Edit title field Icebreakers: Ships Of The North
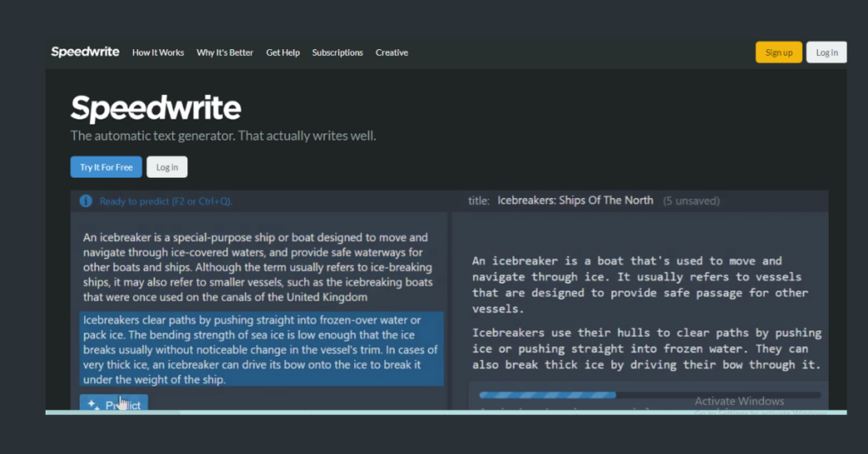Viewport: 868px width, 454px height. tap(576, 201)
